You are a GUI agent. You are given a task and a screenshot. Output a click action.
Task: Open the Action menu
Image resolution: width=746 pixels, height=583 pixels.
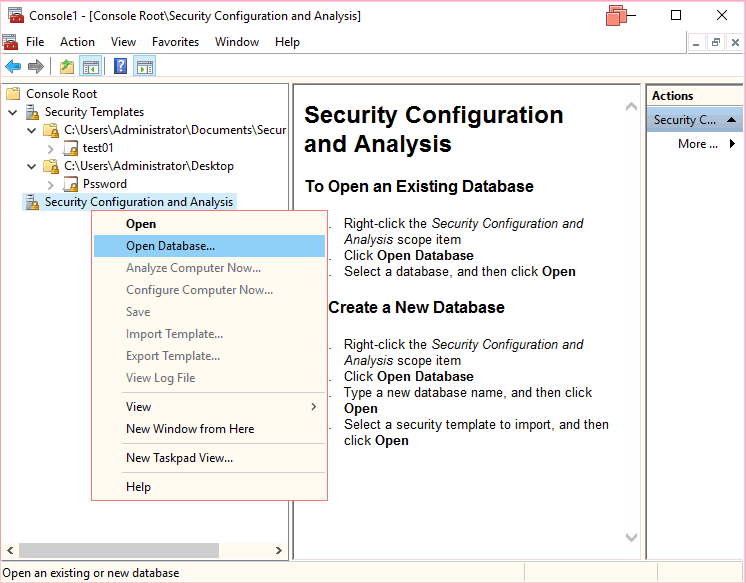[77, 42]
